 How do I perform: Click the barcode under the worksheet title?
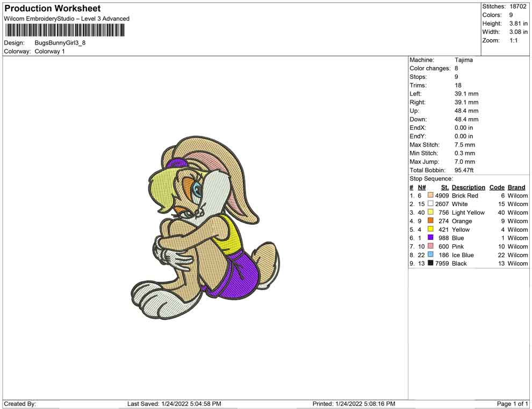64,31
